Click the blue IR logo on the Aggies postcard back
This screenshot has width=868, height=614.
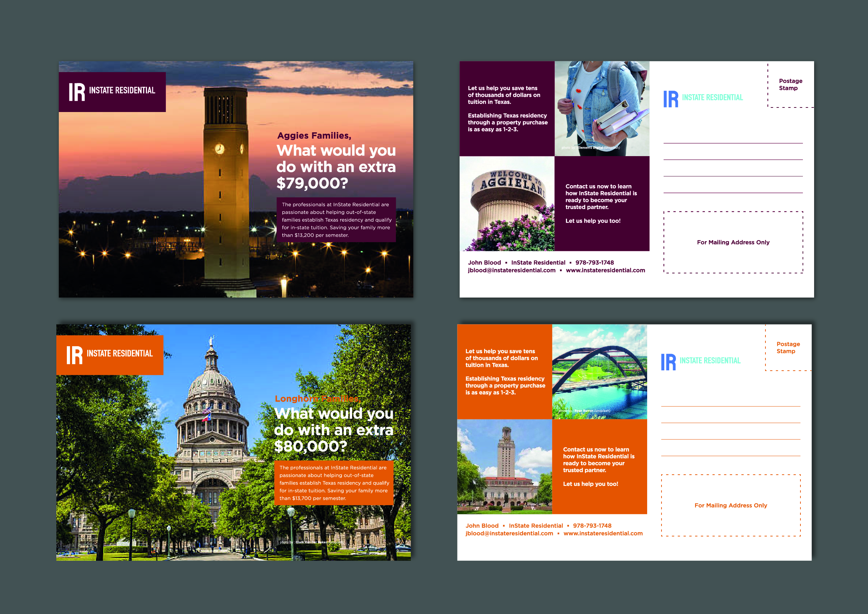pyautogui.click(x=671, y=99)
